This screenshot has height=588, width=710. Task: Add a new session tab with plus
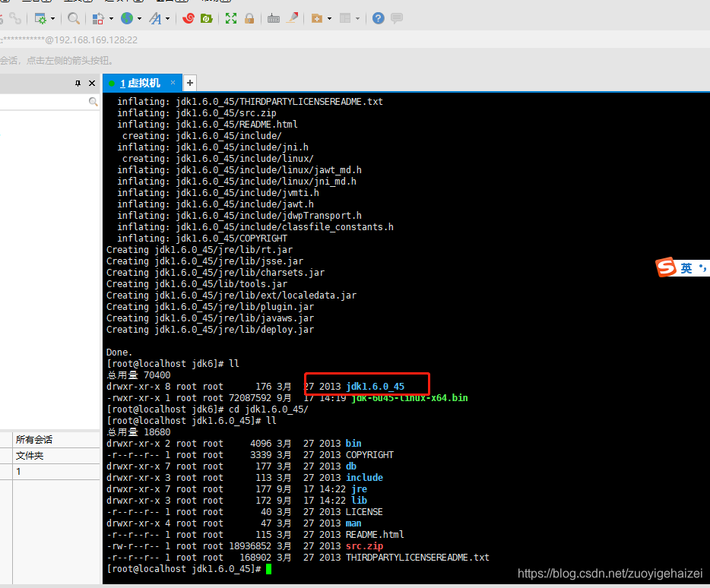[x=190, y=83]
